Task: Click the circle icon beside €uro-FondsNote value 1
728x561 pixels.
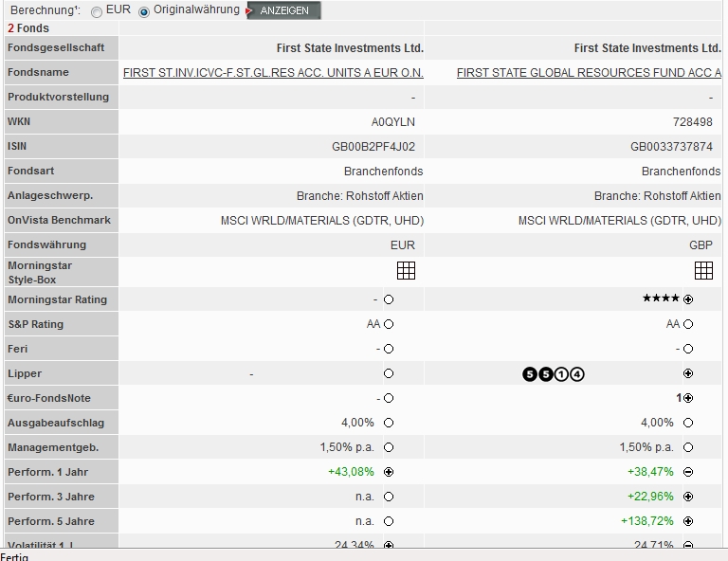Action: [688, 398]
